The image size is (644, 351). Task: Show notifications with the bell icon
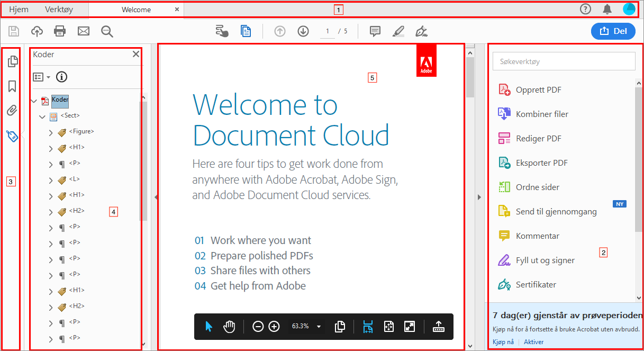pyautogui.click(x=607, y=8)
